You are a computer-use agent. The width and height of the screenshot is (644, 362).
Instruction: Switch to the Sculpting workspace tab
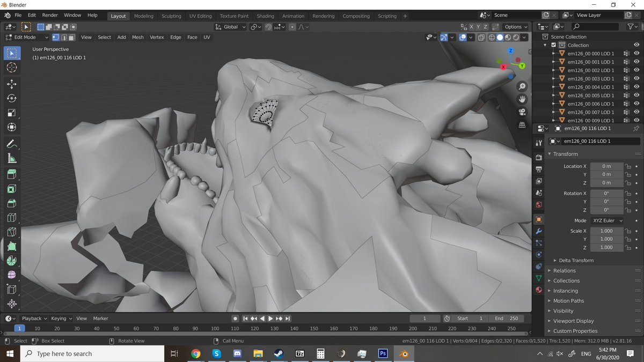click(x=171, y=16)
